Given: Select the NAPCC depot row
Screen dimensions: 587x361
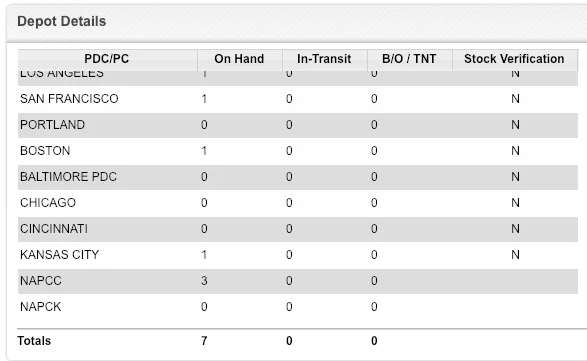Looking at the screenshot, I should click(298, 281).
